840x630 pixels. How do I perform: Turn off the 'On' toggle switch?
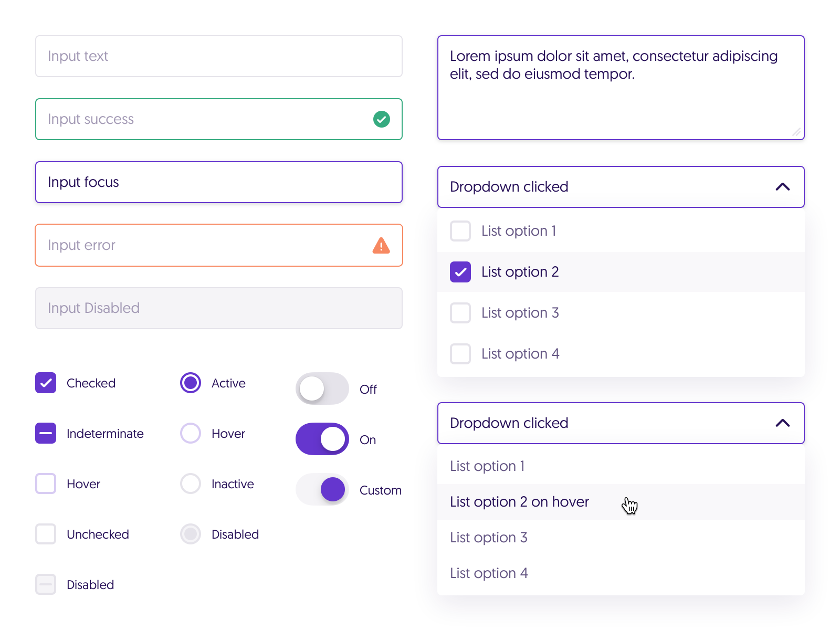322,439
